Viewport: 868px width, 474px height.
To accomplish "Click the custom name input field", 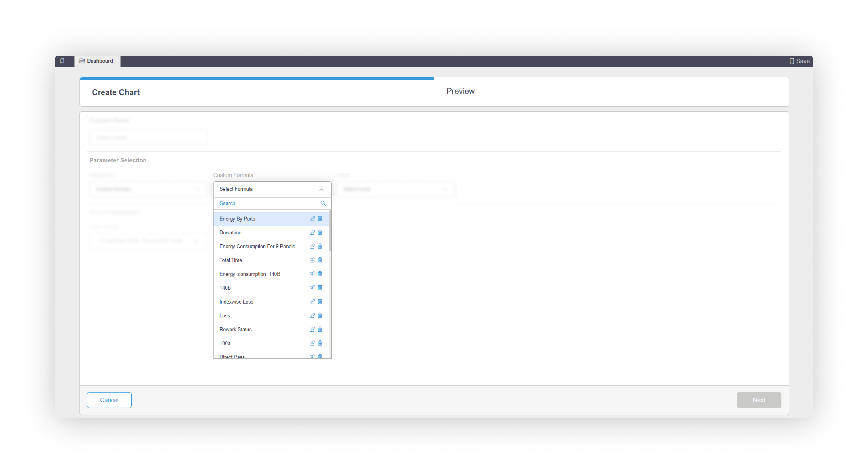I will pos(148,137).
